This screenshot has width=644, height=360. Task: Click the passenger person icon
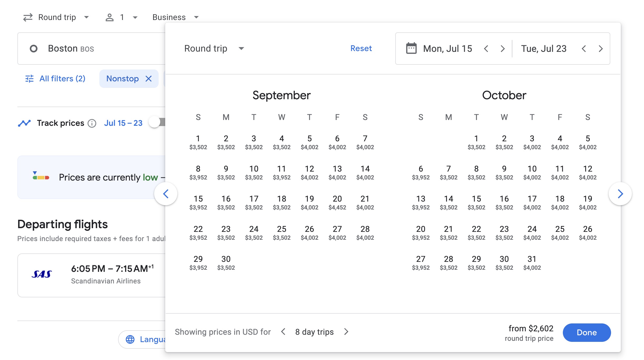(x=110, y=17)
